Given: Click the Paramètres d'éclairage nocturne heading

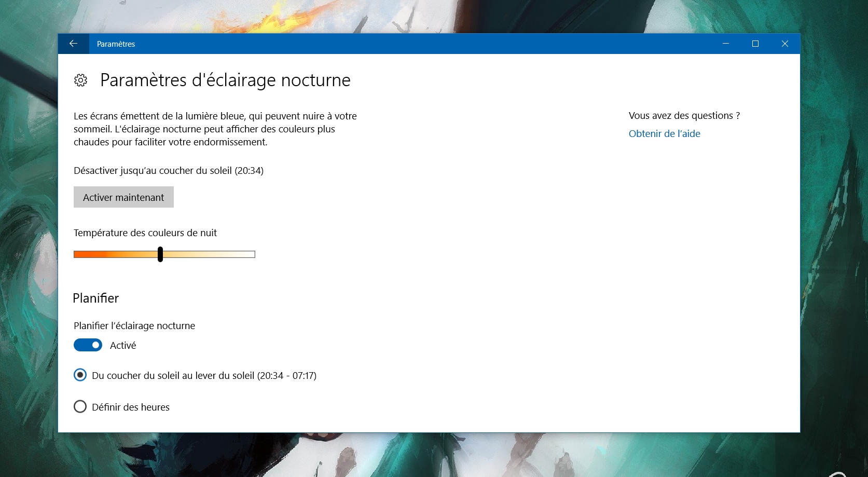Looking at the screenshot, I should point(225,80).
